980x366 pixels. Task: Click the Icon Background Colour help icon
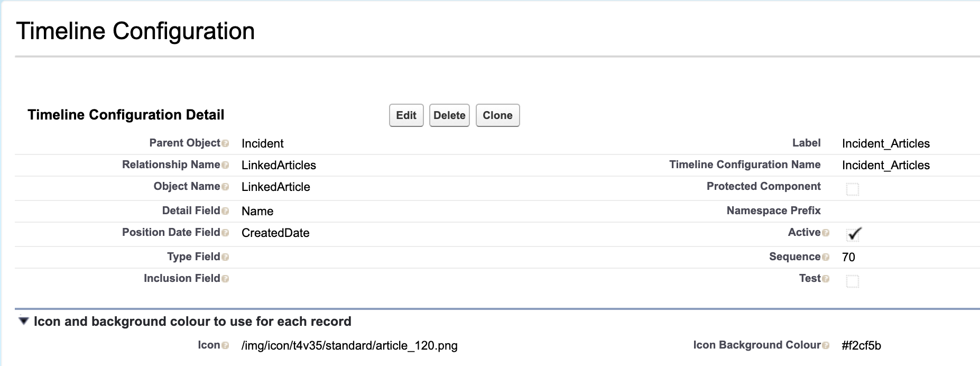click(827, 345)
